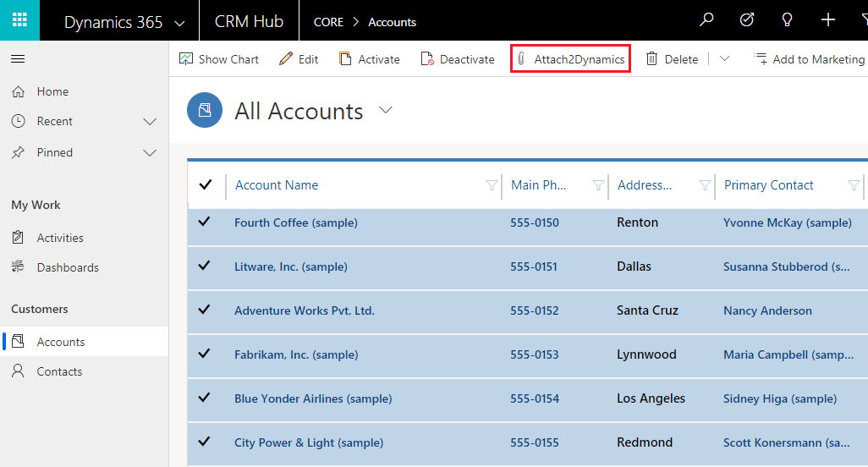Open Fabrikam, Inc. (sample) account
868x467 pixels.
pos(296,354)
